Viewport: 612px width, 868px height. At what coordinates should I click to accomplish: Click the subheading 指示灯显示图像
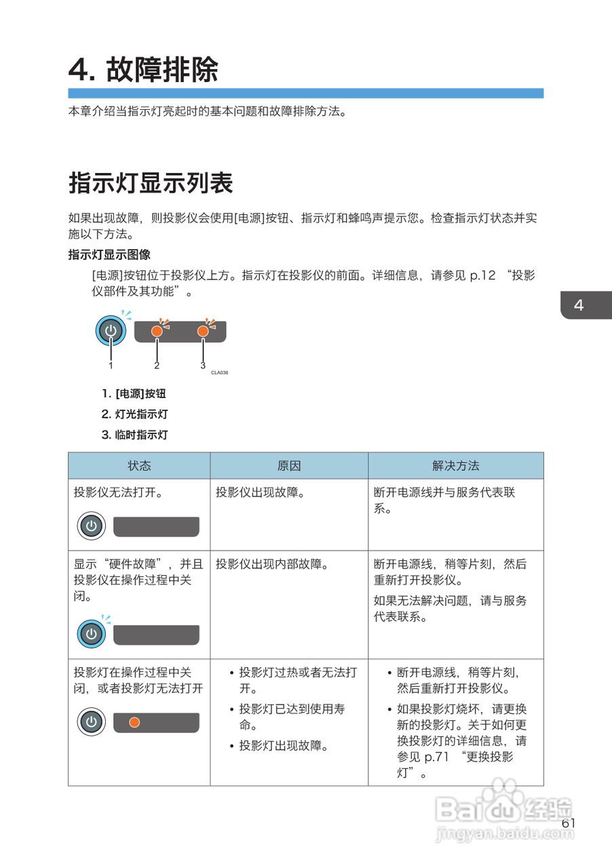point(109,255)
